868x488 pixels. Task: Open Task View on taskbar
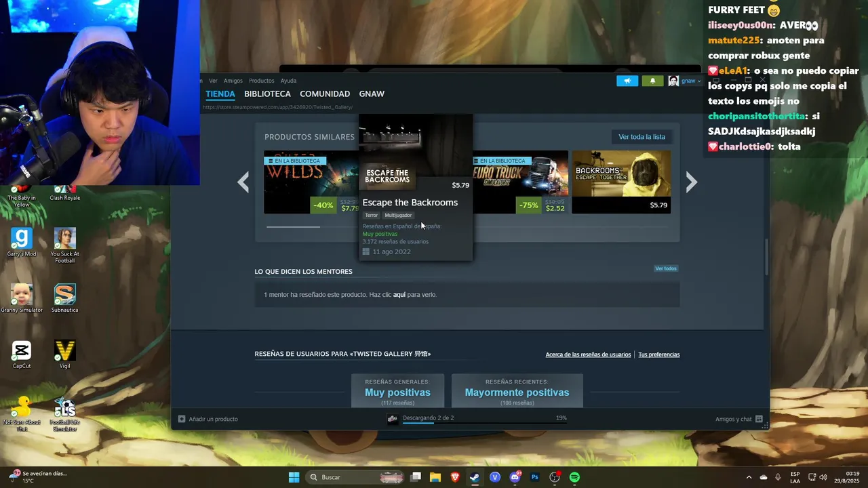416,477
